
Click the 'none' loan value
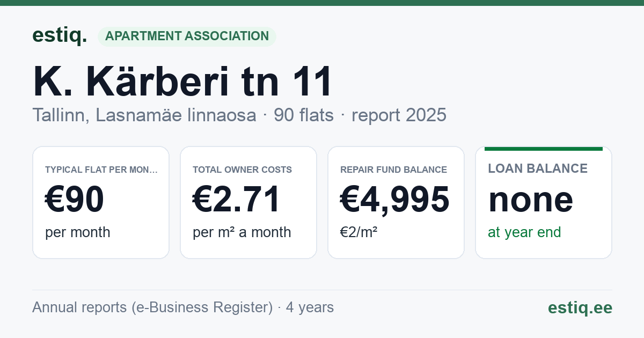[x=531, y=200]
